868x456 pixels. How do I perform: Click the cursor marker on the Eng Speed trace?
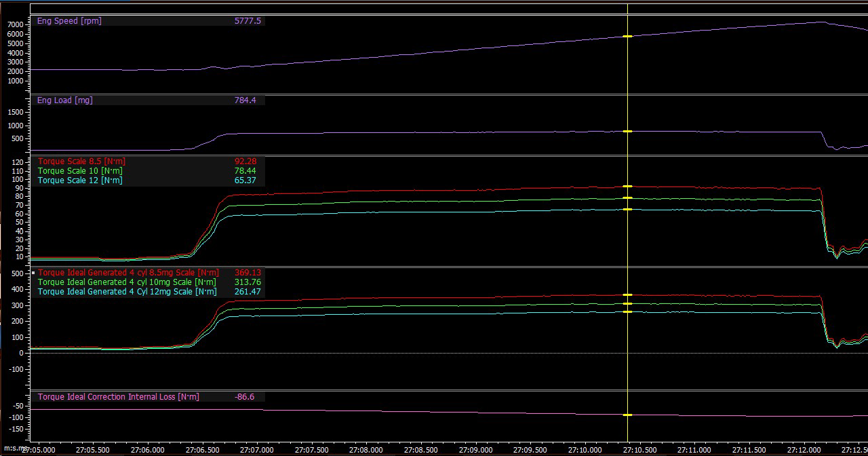627,36
